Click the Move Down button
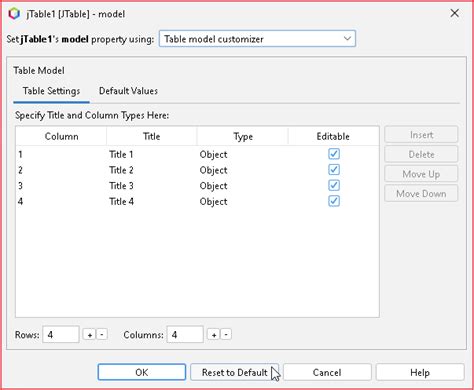The image size is (474, 390). click(x=421, y=193)
